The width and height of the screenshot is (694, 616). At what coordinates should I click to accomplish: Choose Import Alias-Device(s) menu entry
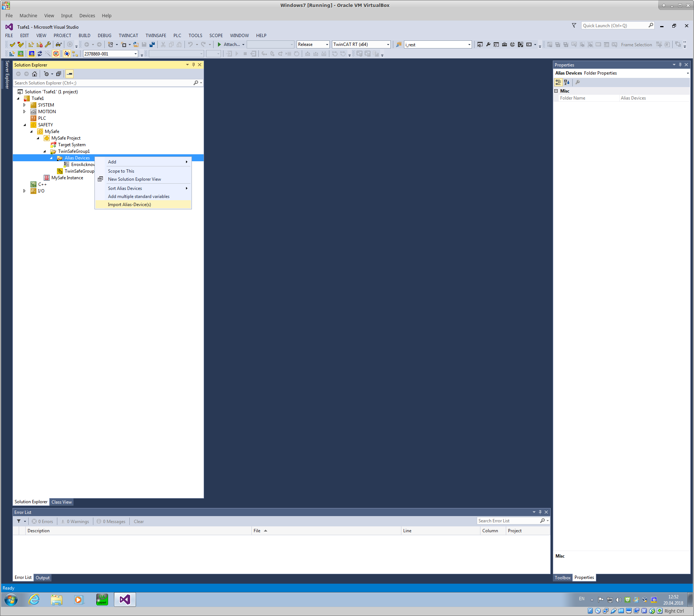pyautogui.click(x=143, y=205)
